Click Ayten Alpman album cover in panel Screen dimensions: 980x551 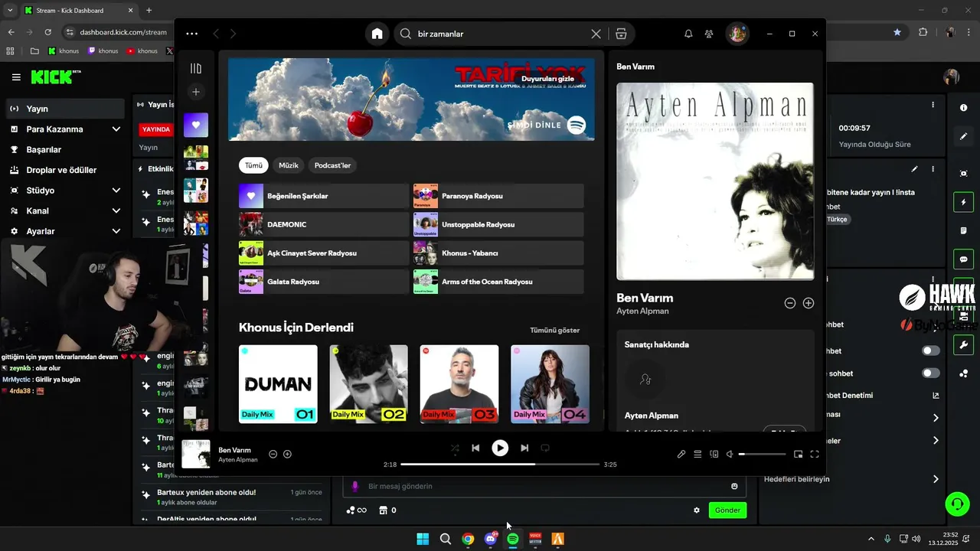[x=715, y=181]
